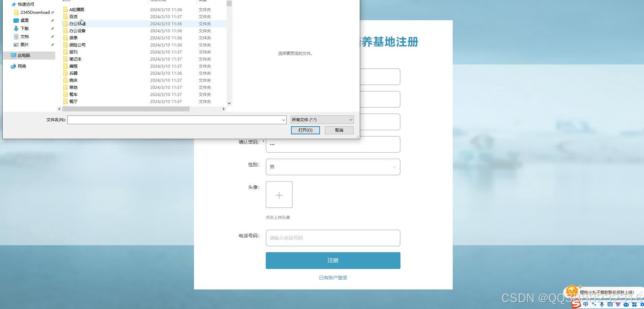644x309 pixels.
Task: Open 网络 in the navigation pane
Action: pyautogui.click(x=22, y=66)
